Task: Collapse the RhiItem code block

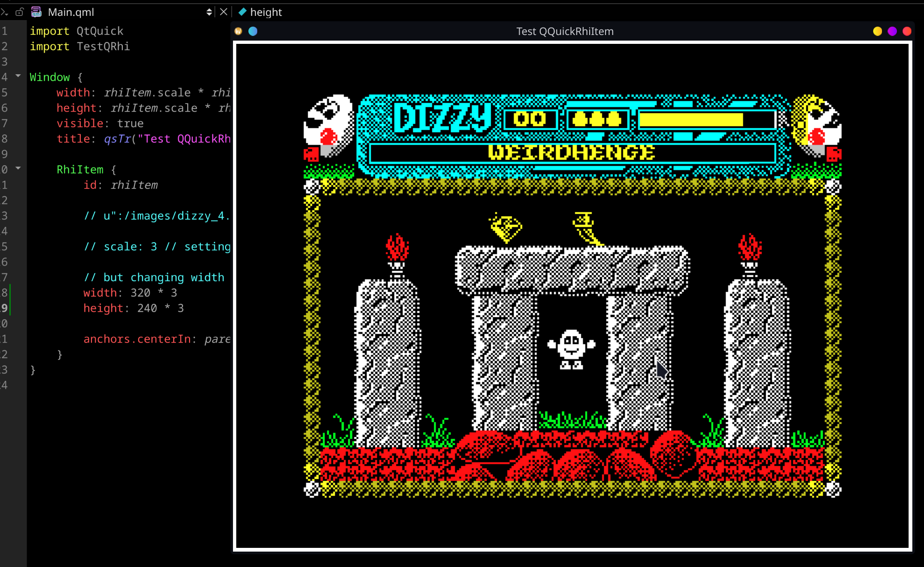Action: [18, 168]
